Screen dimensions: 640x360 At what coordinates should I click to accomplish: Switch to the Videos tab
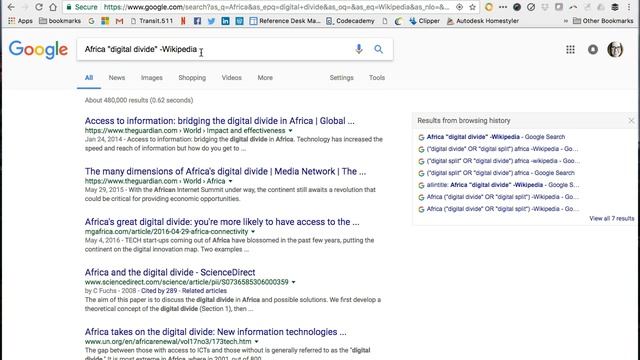click(231, 78)
